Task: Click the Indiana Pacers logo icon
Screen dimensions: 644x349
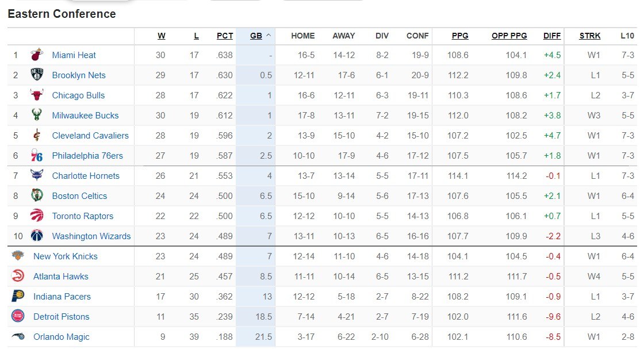Action: (x=18, y=297)
